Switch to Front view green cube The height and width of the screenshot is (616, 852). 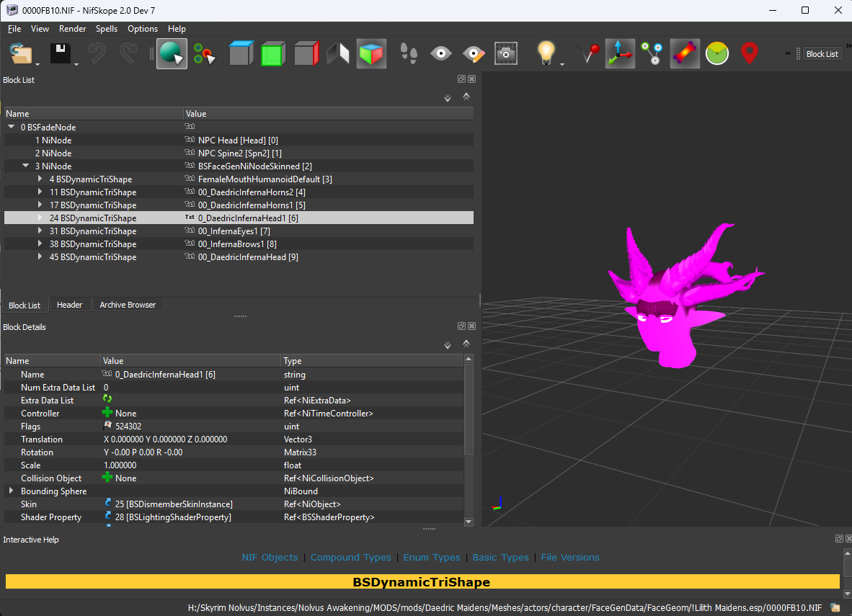pyautogui.click(x=273, y=54)
